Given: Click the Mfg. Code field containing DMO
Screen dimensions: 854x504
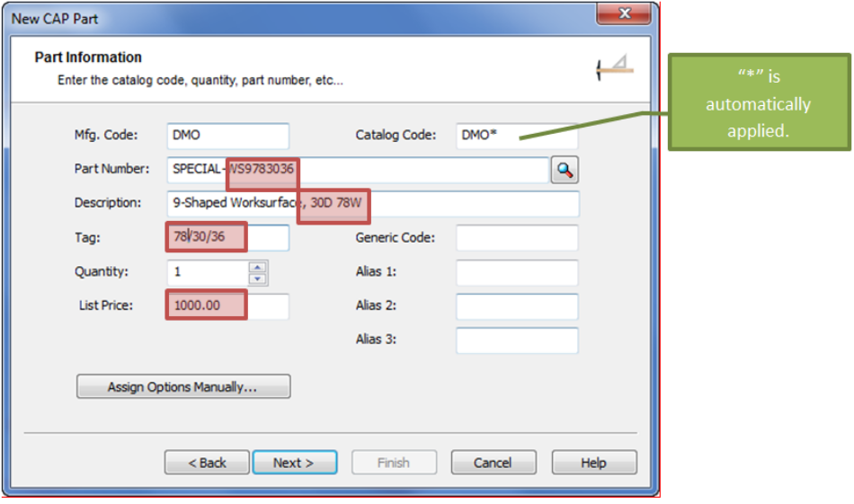Looking at the screenshot, I should tap(228, 136).
